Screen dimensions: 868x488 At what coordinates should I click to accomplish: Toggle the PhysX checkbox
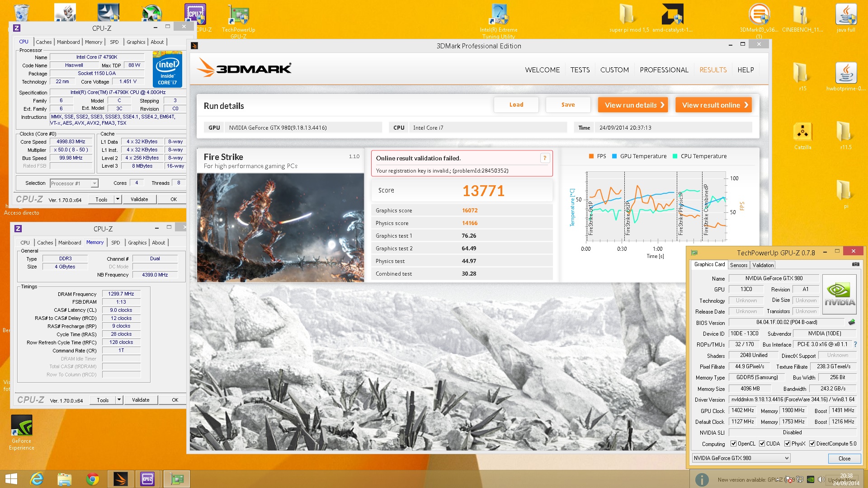click(x=788, y=444)
